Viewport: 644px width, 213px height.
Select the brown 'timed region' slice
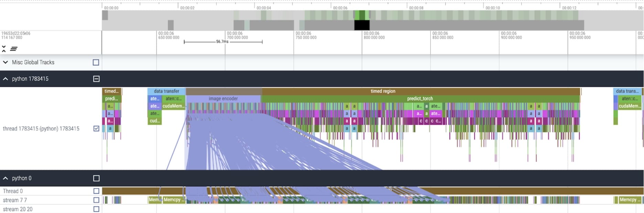[383, 91]
